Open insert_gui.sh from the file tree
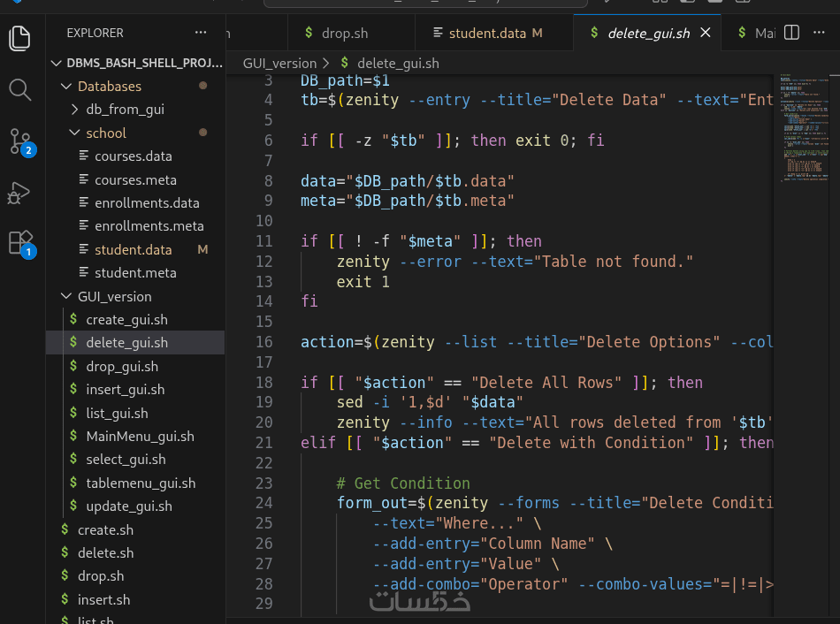The image size is (840, 624). pyautogui.click(x=125, y=390)
